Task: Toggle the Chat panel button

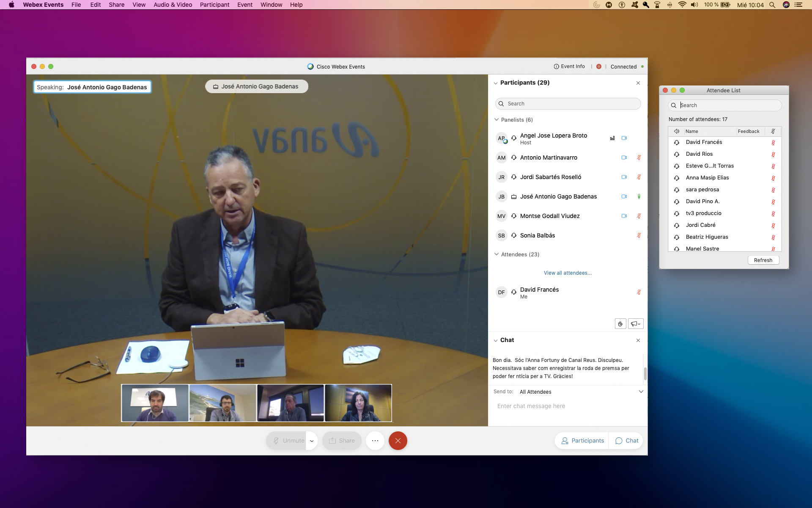Action: [x=627, y=441]
